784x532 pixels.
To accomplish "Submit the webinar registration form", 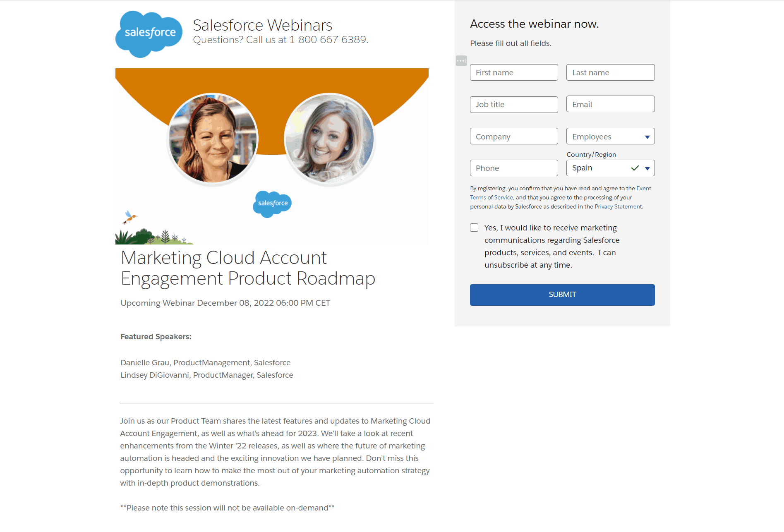I will click(x=562, y=295).
